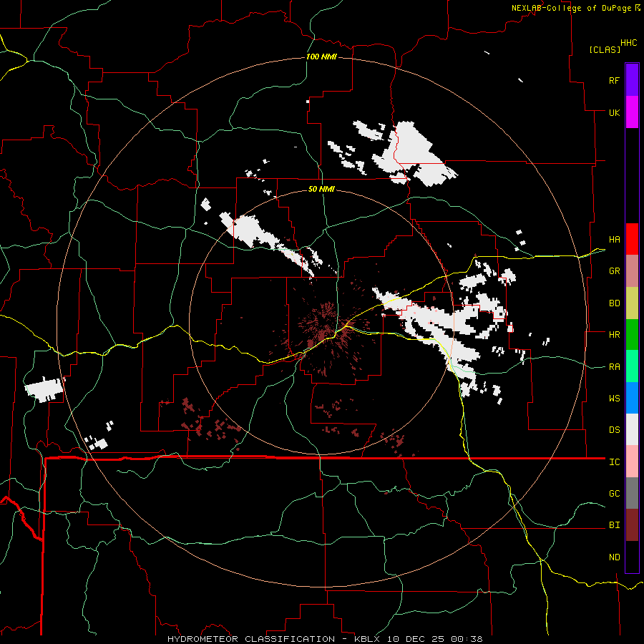This screenshot has height=644, width=644.
Task: Click the ND legend label
Action: click(x=614, y=557)
